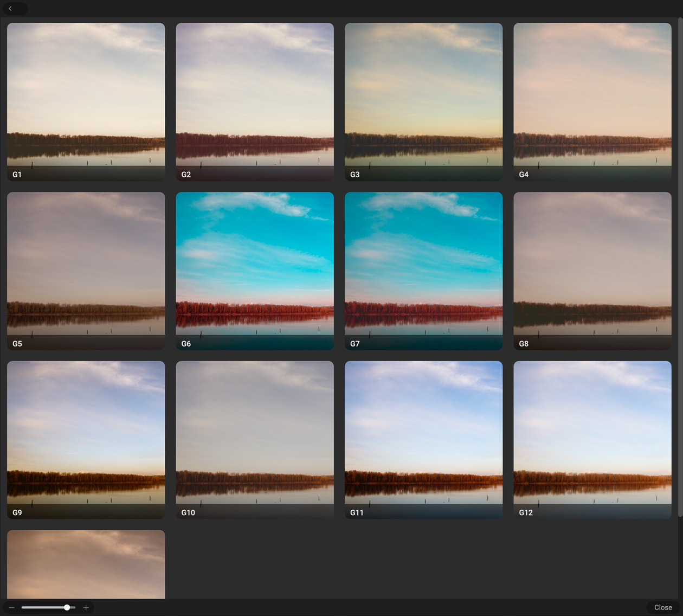This screenshot has height=616, width=683.
Task: Choose the G7 preset thumbnail
Action: coord(424,271)
